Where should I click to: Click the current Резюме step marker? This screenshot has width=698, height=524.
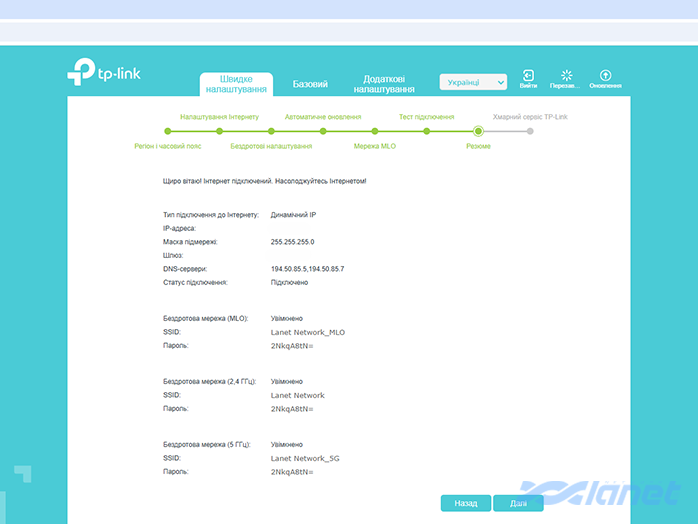point(478,131)
